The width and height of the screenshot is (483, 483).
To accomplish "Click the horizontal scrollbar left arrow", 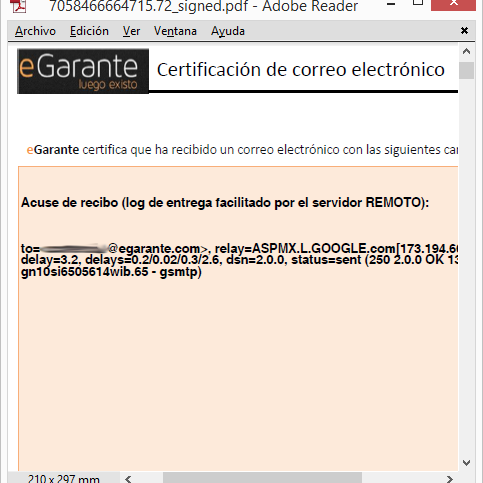I will (x=128, y=479).
